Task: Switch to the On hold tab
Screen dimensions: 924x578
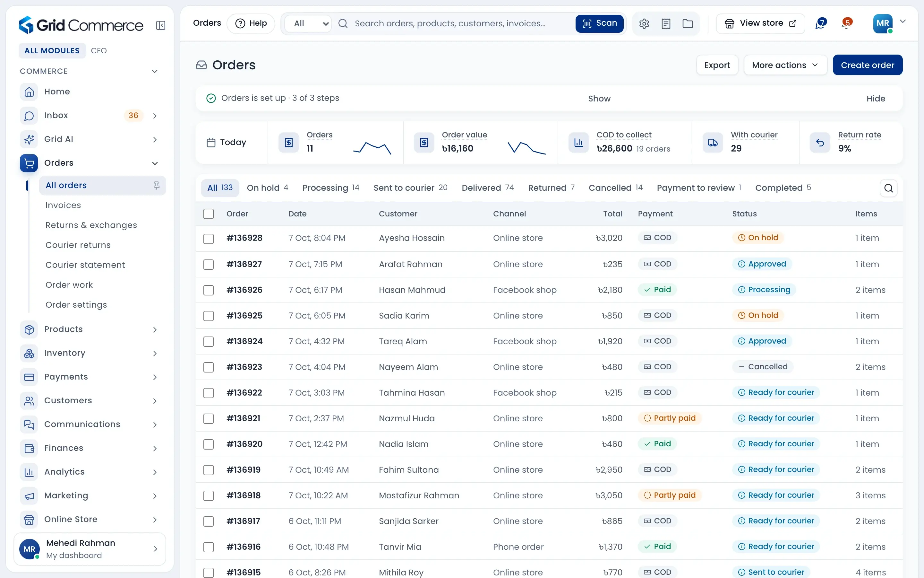Action: 267,188
